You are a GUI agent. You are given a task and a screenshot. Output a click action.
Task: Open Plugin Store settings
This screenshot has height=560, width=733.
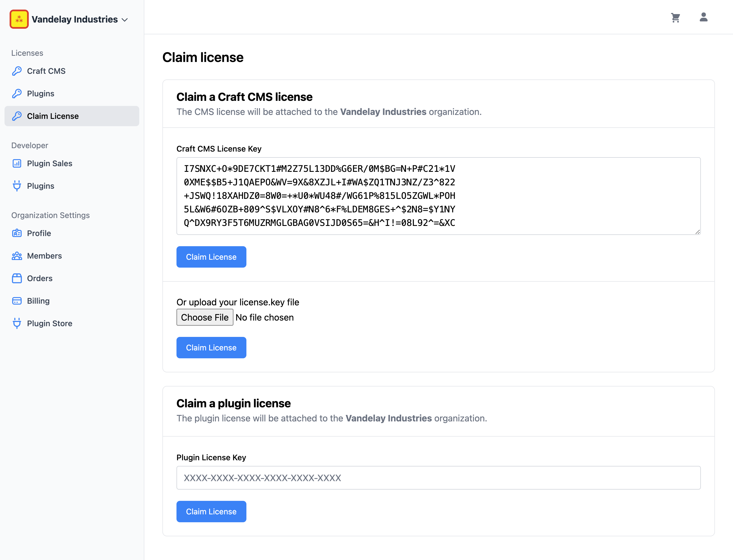coord(72,323)
